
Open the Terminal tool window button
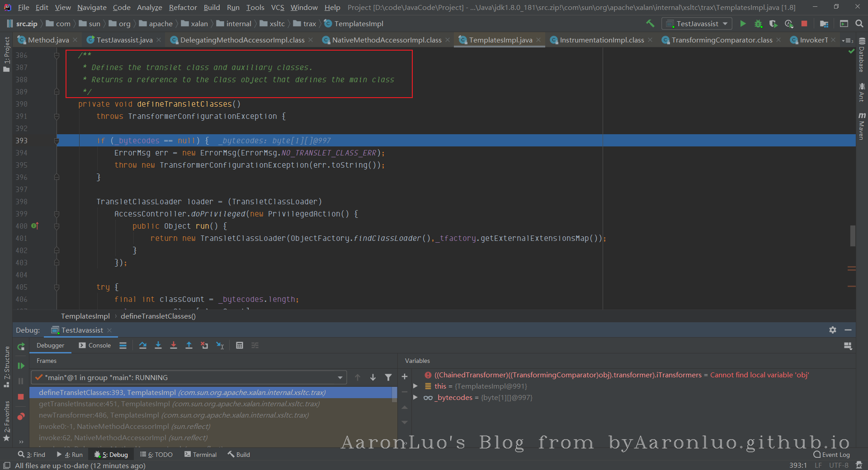tap(200, 455)
